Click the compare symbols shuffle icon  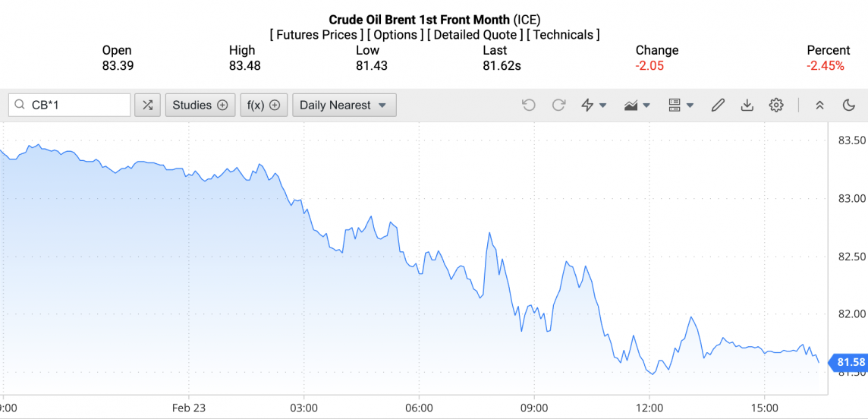click(147, 106)
